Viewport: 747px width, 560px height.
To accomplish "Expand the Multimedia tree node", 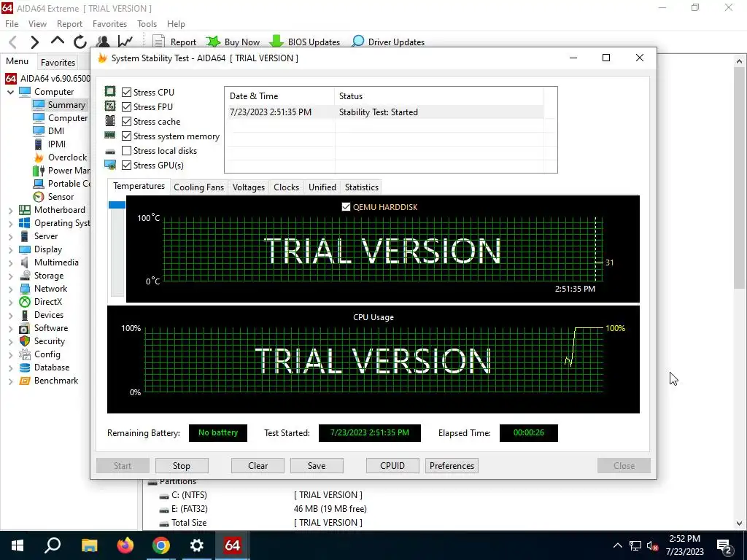I will coord(10,262).
